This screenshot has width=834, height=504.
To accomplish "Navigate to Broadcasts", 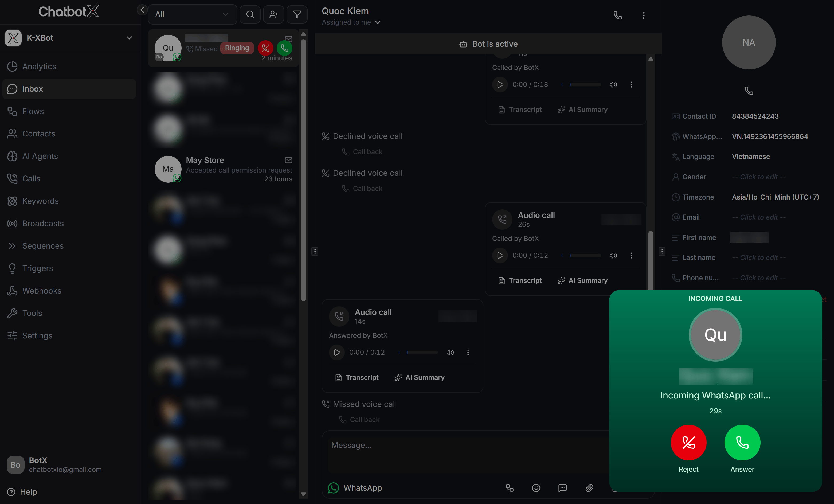I will click(69, 223).
